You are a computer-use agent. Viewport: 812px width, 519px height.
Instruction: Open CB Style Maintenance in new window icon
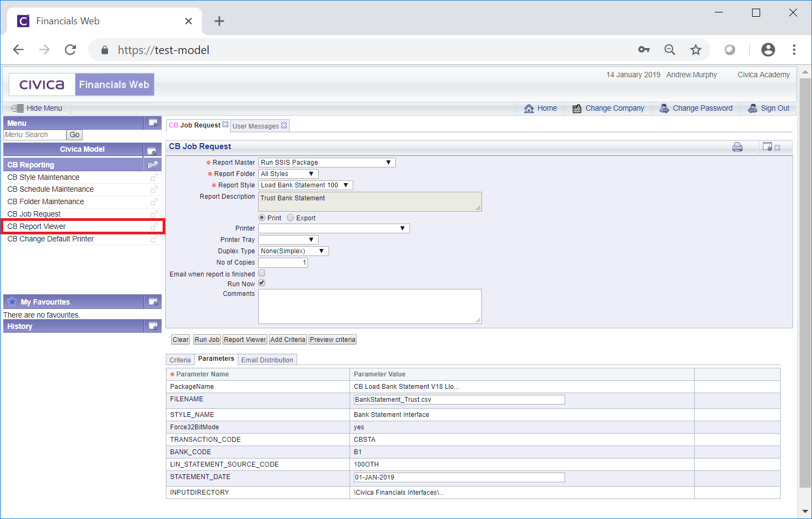154,177
